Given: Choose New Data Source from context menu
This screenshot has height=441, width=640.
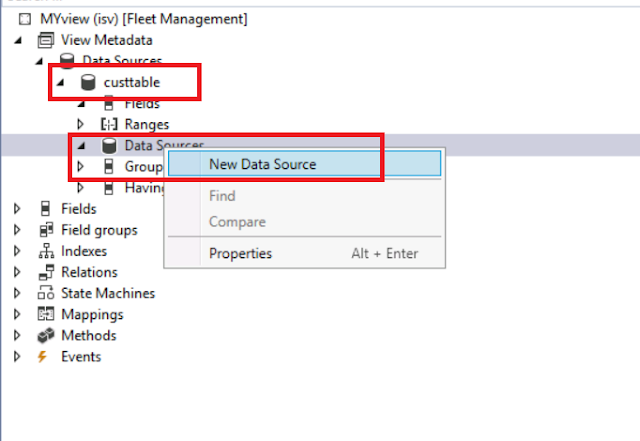Looking at the screenshot, I should [x=262, y=164].
